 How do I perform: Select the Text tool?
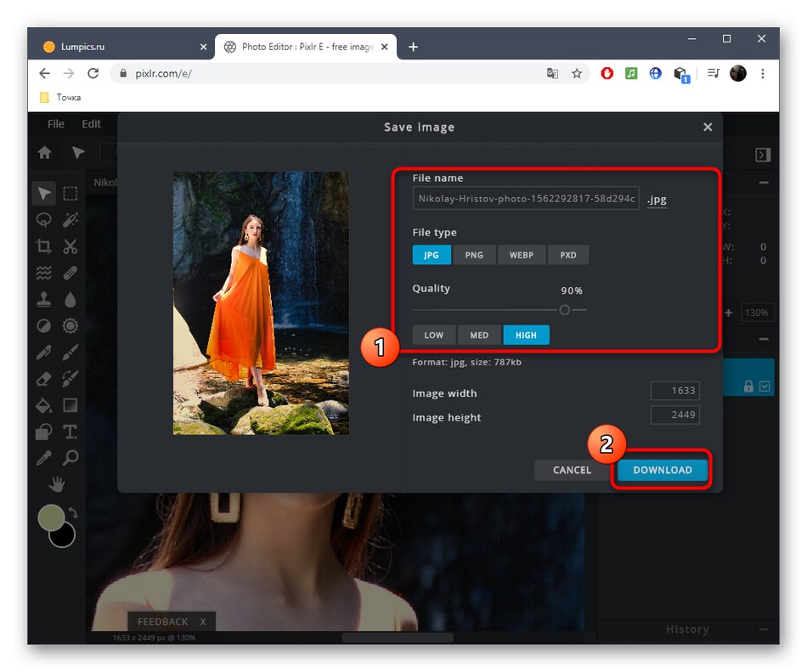pos(71,432)
